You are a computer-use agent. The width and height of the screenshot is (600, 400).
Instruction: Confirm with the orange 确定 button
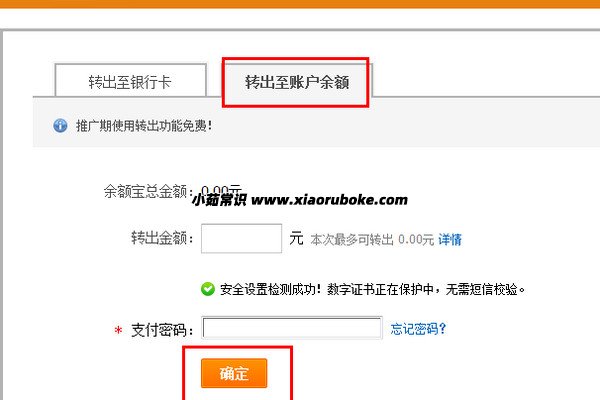pyautogui.click(x=234, y=373)
